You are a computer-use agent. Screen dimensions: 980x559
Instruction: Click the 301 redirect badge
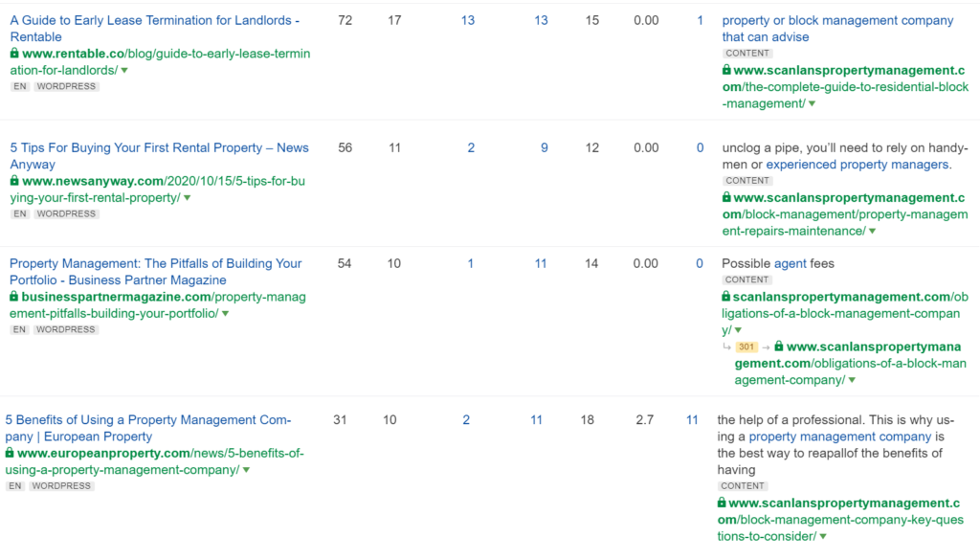pos(746,347)
